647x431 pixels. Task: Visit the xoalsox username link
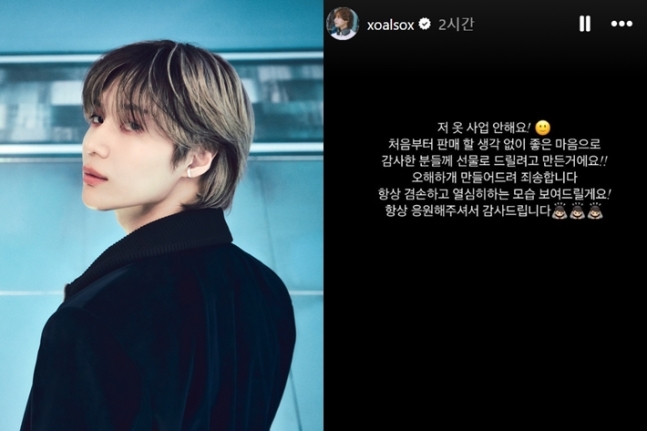coord(390,25)
